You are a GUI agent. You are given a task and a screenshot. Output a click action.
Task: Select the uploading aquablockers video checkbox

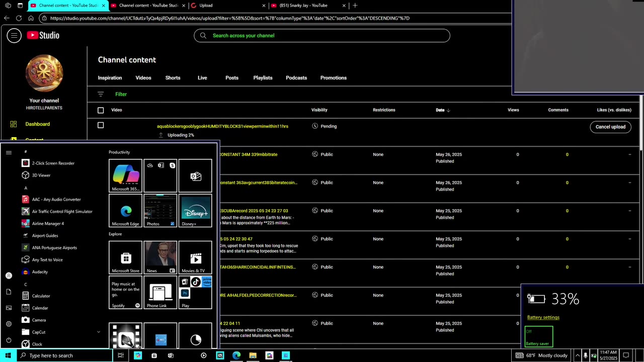pyautogui.click(x=101, y=125)
